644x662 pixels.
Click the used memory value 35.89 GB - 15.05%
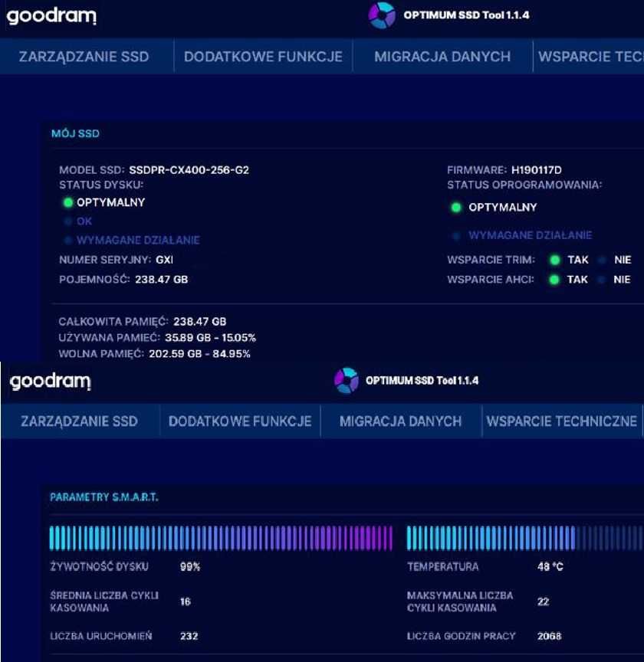click(210, 338)
